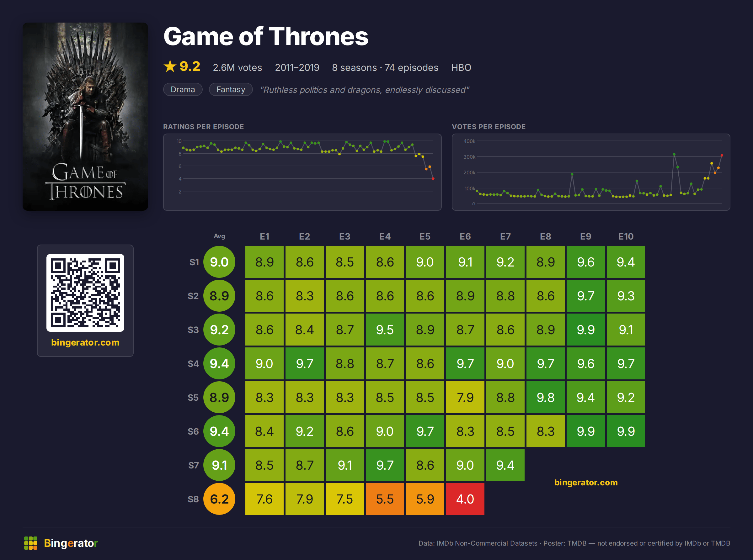Click the gold star rating icon
753x560 pixels.
click(x=170, y=66)
